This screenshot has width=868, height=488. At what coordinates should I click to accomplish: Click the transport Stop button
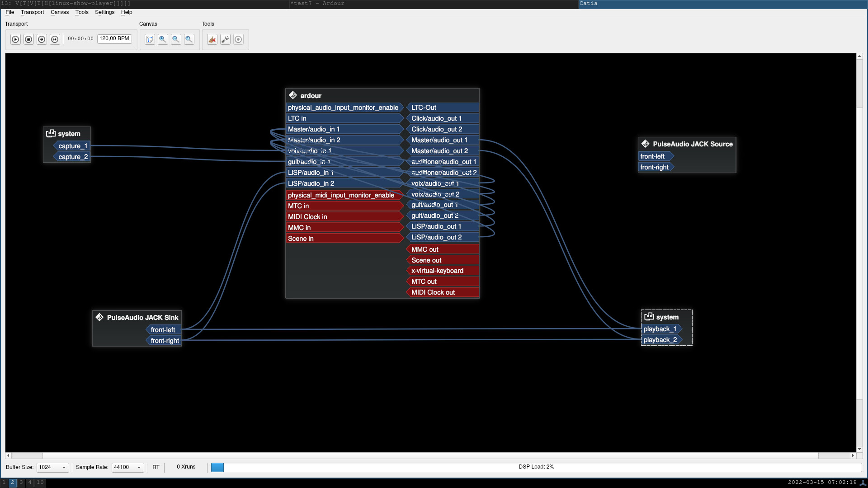[28, 39]
